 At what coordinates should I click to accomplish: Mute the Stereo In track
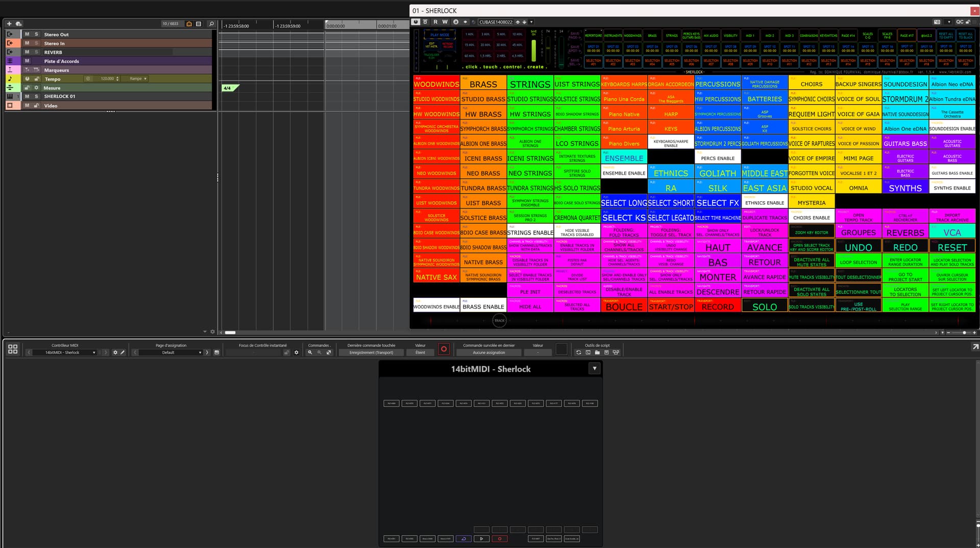pos(27,43)
